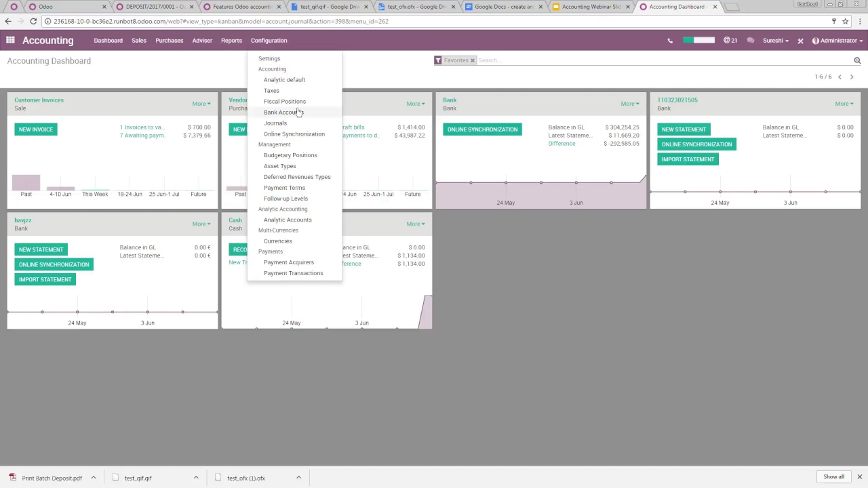Select Taxes in Configuration menu
Image resolution: width=868 pixels, height=488 pixels.
click(271, 91)
